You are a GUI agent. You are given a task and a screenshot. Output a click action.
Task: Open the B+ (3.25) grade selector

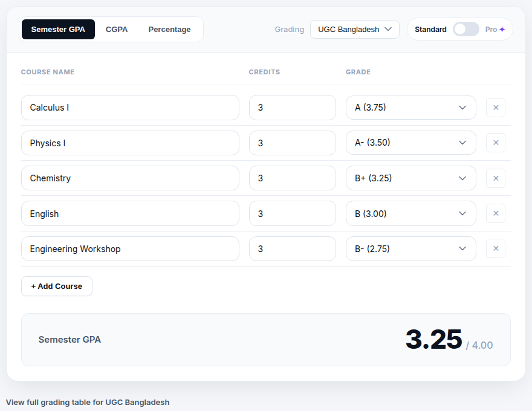tap(411, 178)
